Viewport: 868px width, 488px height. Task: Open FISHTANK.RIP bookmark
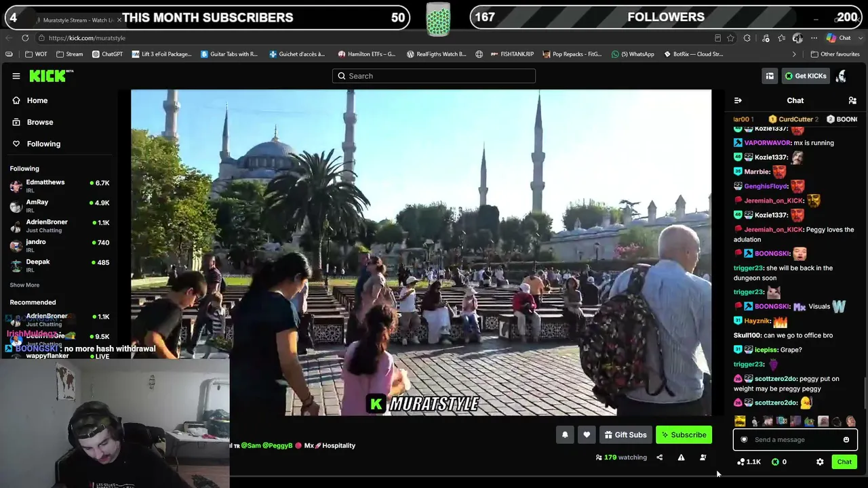pos(512,54)
